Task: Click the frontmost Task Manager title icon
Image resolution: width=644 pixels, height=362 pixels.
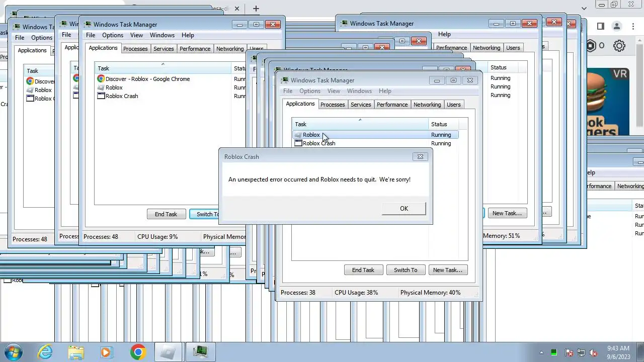Action: click(x=285, y=80)
